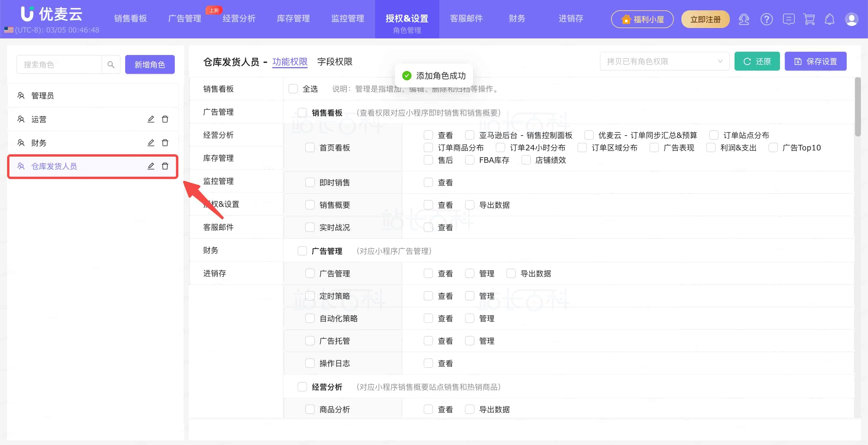Tick FBA库存 checkbox under 首页看板
The image size is (868, 445).
[x=469, y=160]
